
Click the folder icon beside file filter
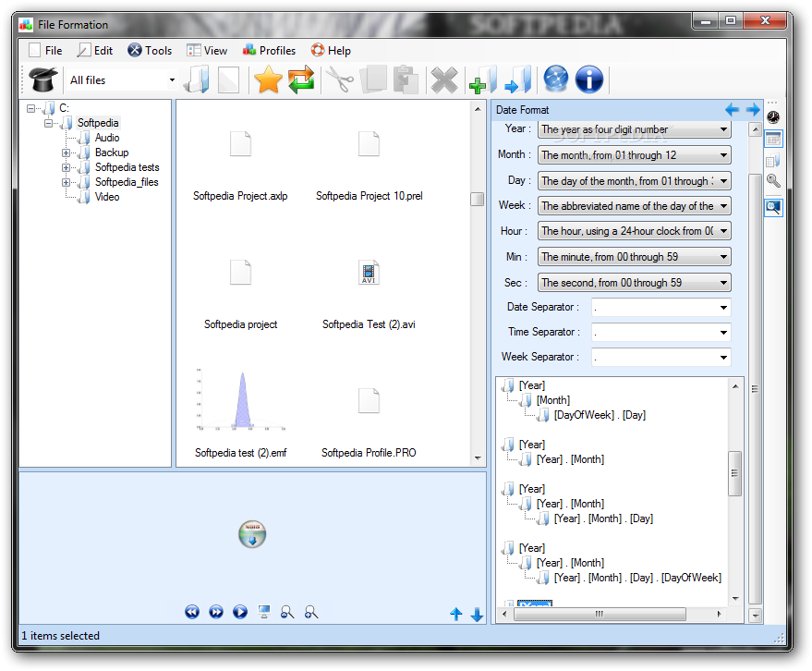[x=198, y=79]
